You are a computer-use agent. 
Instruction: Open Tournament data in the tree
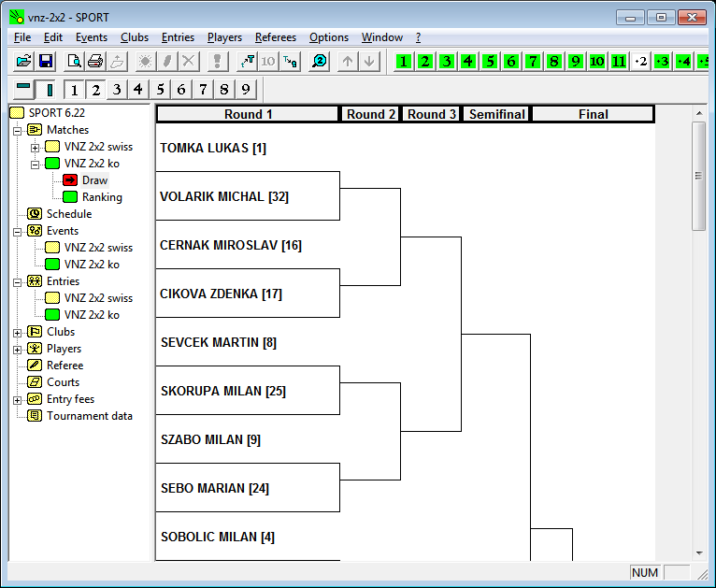pyautogui.click(x=89, y=416)
